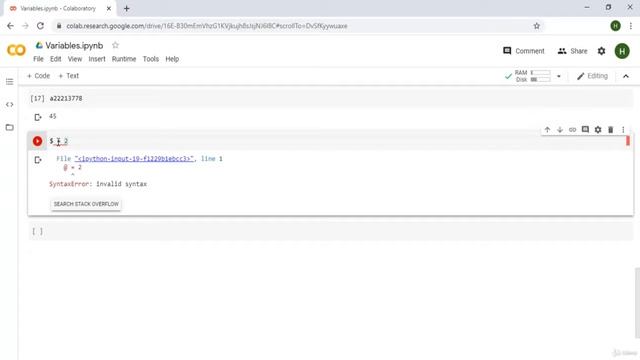Clear output icon beside value 45

click(38, 118)
